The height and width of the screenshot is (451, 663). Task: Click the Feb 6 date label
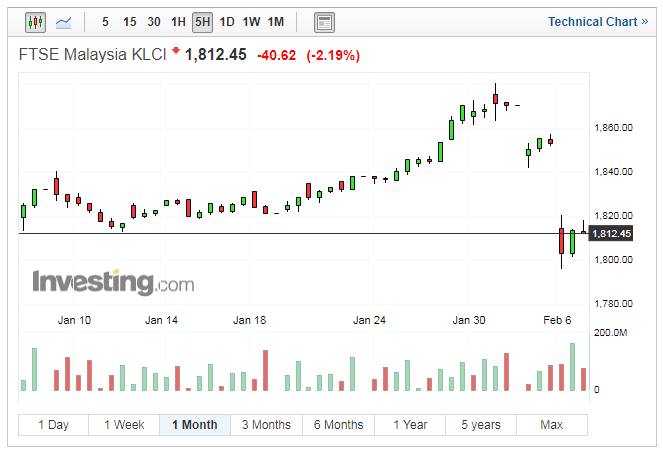(557, 320)
